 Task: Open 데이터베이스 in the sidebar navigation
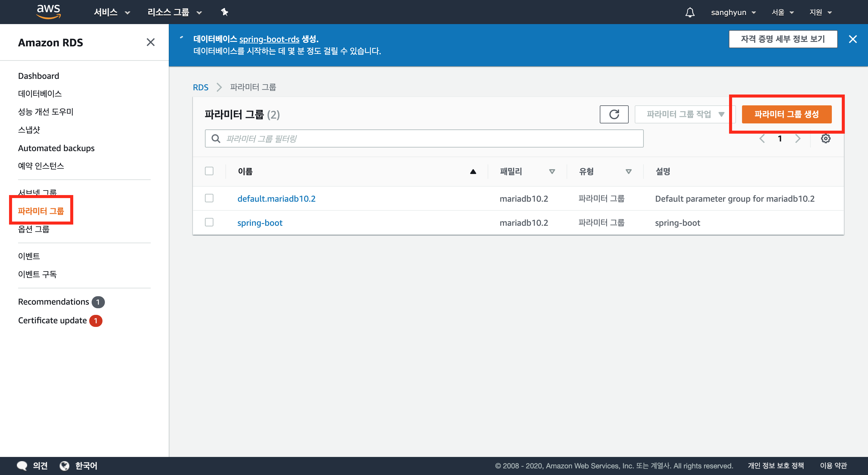click(40, 94)
